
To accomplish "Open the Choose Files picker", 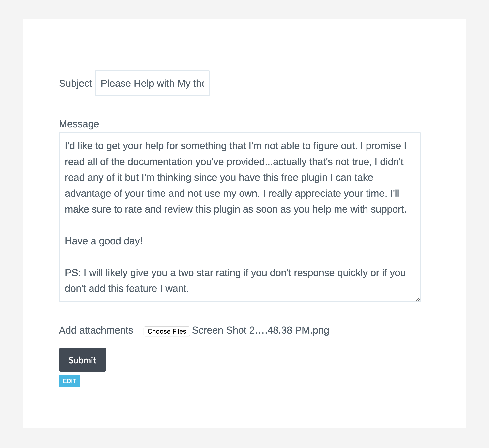I will pyautogui.click(x=167, y=331).
